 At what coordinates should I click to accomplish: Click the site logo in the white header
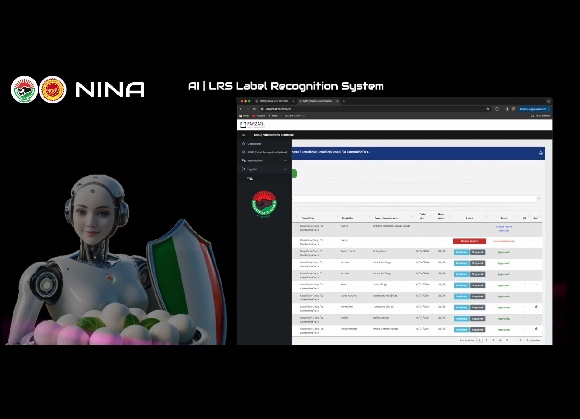[x=252, y=124]
